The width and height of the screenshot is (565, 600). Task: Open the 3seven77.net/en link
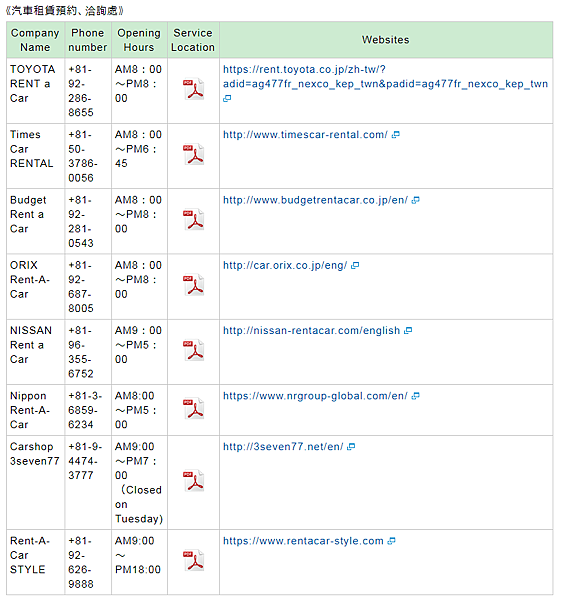coord(283,447)
